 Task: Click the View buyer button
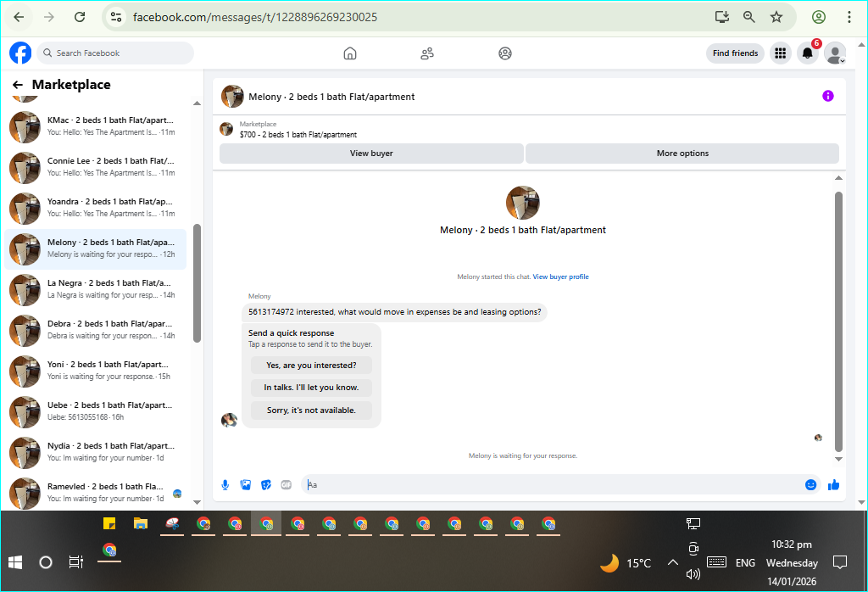coord(371,154)
